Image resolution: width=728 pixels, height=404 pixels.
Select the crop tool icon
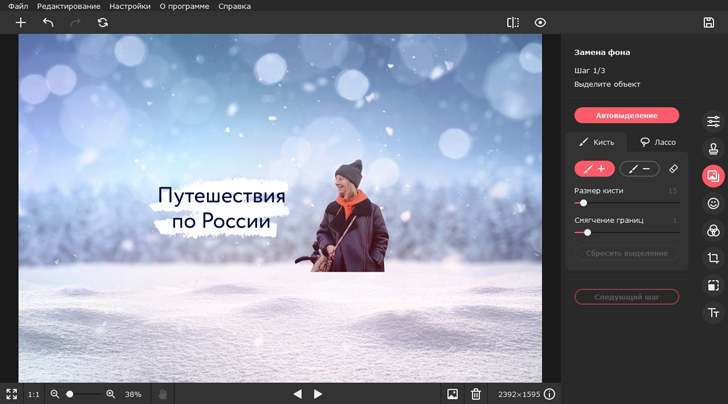pyautogui.click(x=713, y=258)
